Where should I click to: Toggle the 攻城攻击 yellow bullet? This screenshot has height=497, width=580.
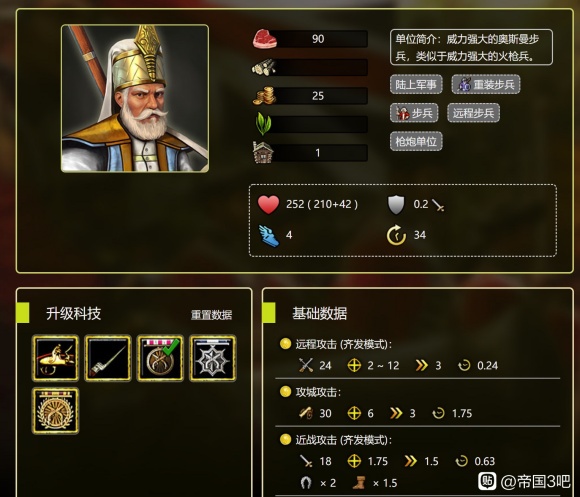(x=285, y=392)
